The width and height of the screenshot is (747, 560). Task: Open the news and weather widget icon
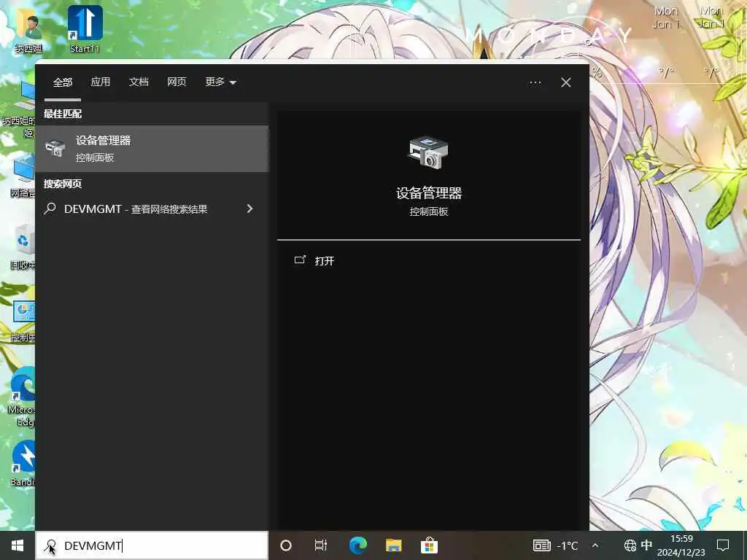542,545
